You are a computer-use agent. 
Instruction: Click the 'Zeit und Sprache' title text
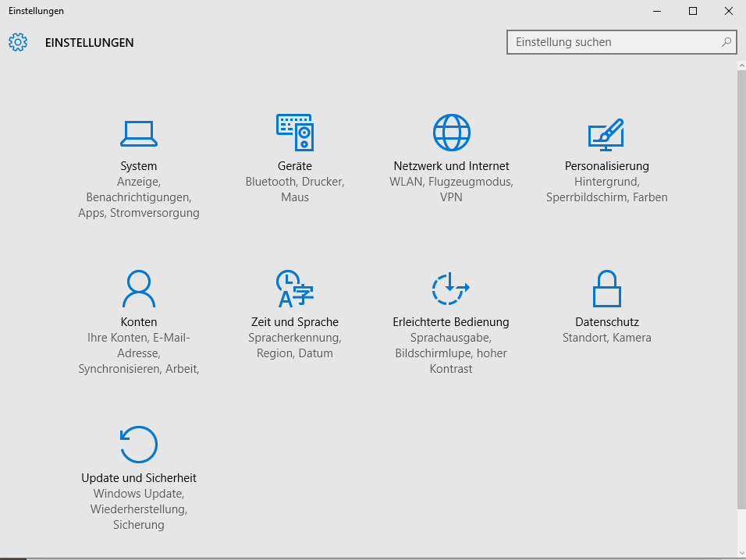pos(294,322)
